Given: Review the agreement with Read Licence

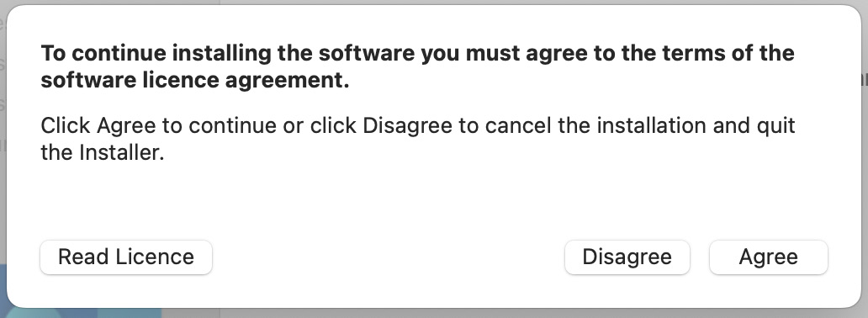Looking at the screenshot, I should pos(126,257).
